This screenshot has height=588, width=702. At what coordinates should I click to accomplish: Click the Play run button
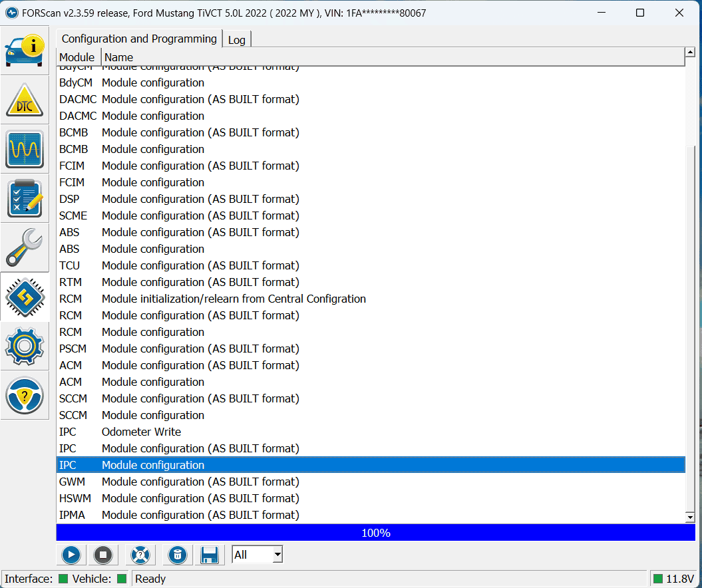click(x=71, y=555)
